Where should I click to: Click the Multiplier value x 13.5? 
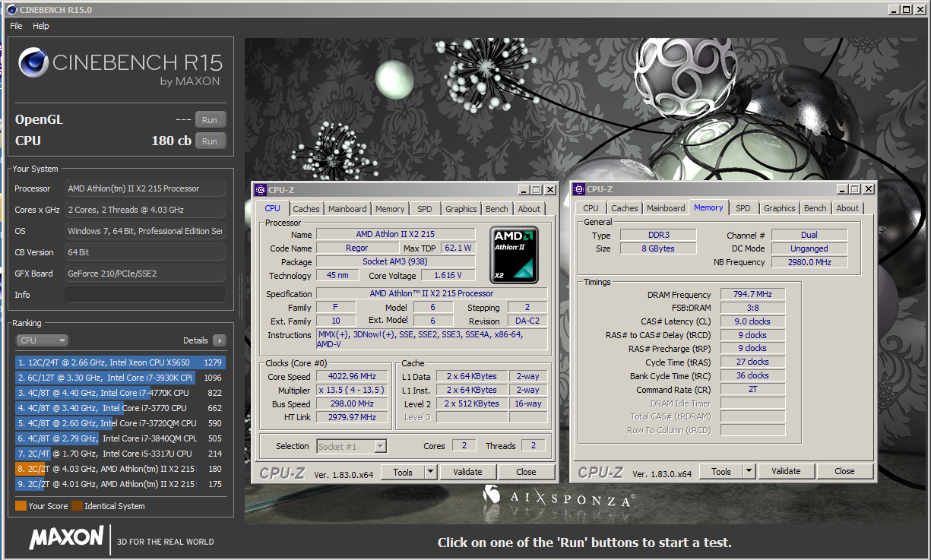pyautogui.click(x=352, y=391)
